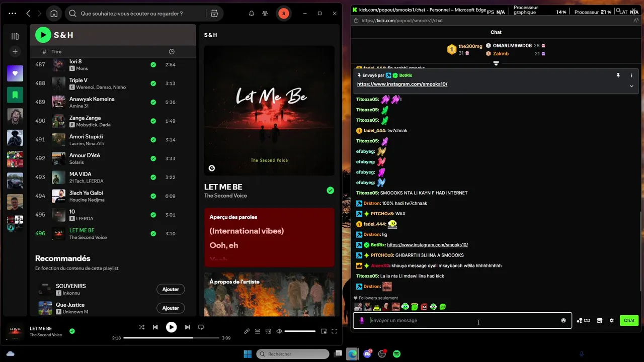Create new playlist plus icon
644x362 pixels.
(15, 52)
